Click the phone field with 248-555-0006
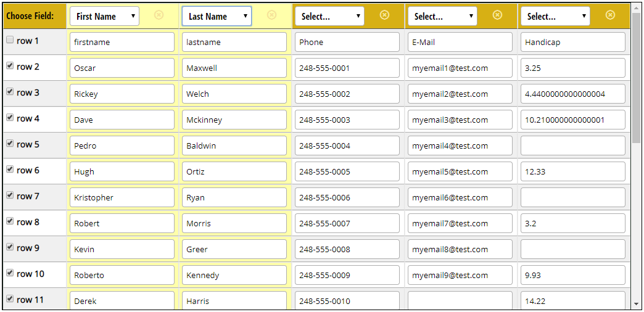Image resolution: width=644 pixels, height=312 pixels. pyautogui.click(x=347, y=198)
